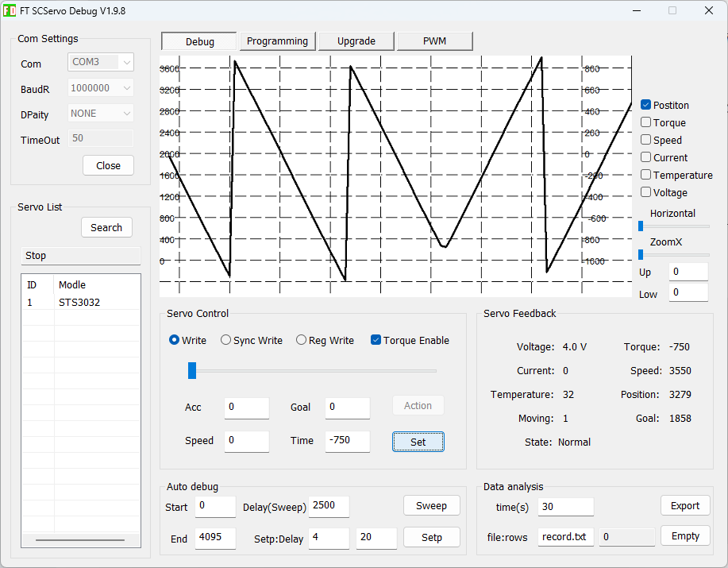This screenshot has width=728, height=568.
Task: Click the Up value input field
Action: coord(688,272)
